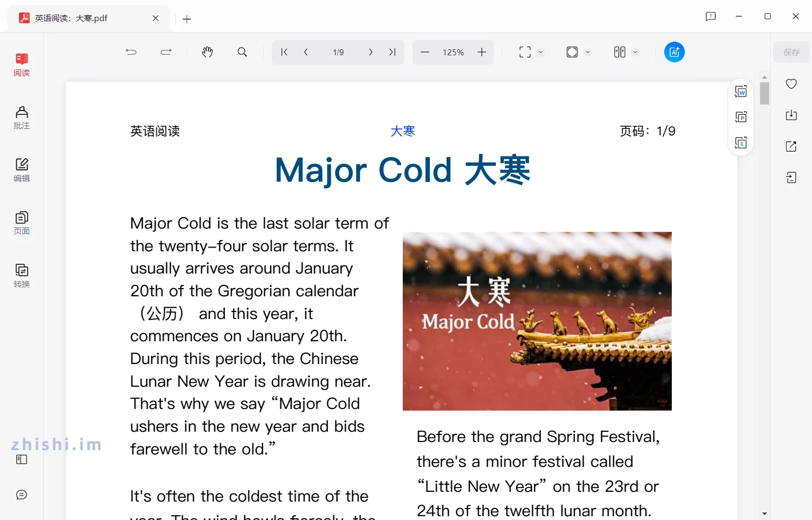This screenshot has width=812, height=520.
Task: Click the Major Cold palace roof image
Action: click(537, 321)
